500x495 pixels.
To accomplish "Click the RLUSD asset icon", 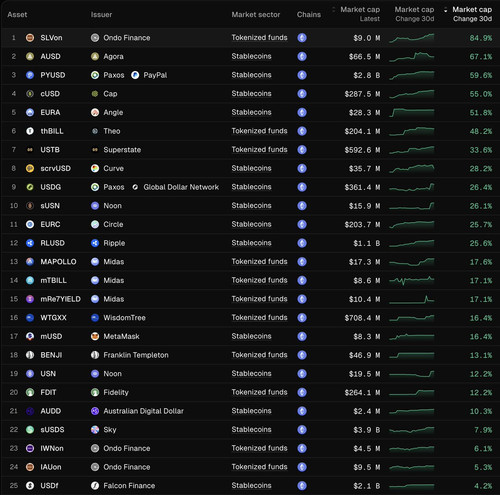I will (x=30, y=243).
